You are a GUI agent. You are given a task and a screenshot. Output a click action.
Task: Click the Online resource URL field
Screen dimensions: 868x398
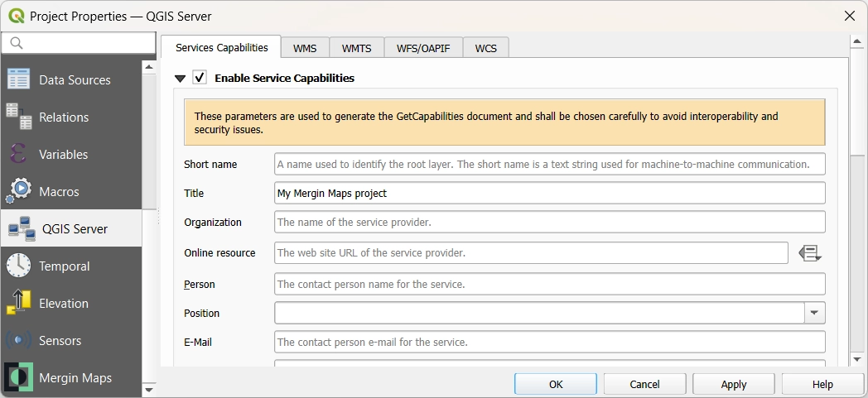click(532, 252)
